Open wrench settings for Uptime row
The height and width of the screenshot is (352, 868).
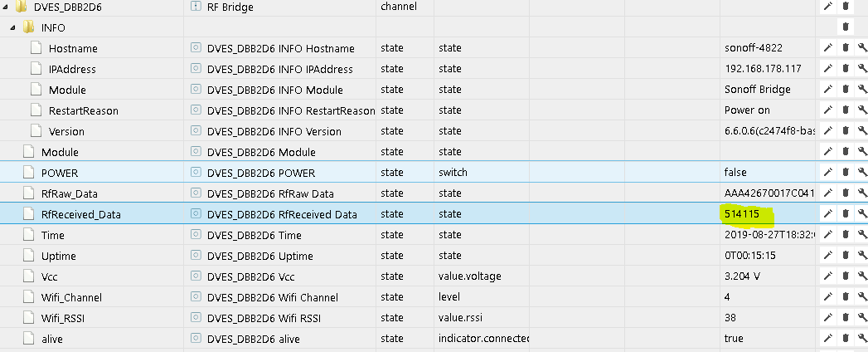tap(862, 256)
